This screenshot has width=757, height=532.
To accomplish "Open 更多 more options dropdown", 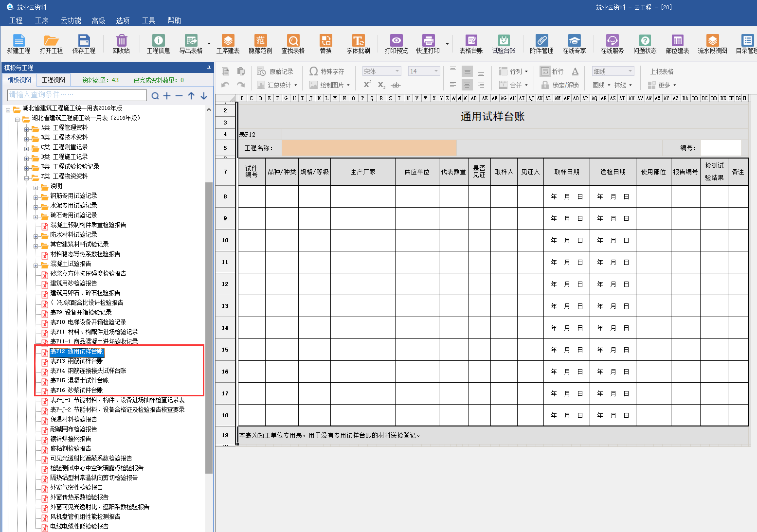I will click(x=662, y=85).
